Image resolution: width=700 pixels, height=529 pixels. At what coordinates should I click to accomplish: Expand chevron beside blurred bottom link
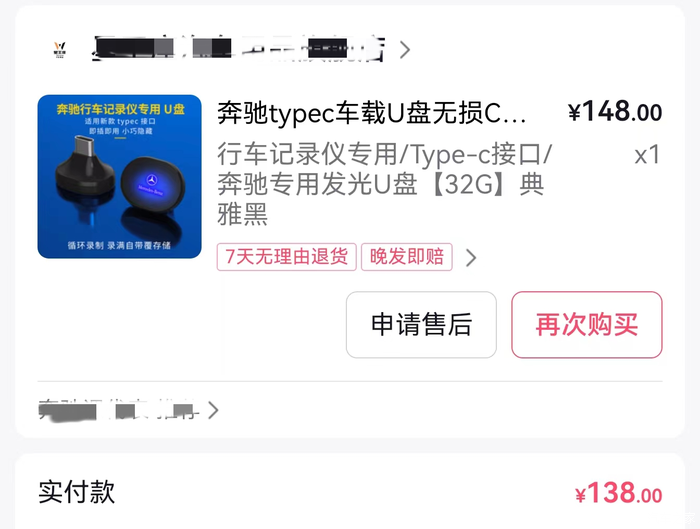213,410
